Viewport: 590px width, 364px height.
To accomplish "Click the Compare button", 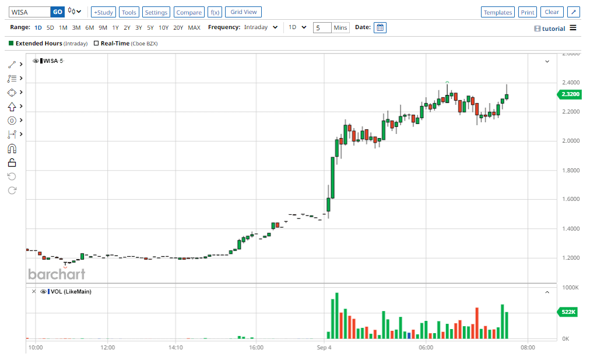I will [x=189, y=12].
